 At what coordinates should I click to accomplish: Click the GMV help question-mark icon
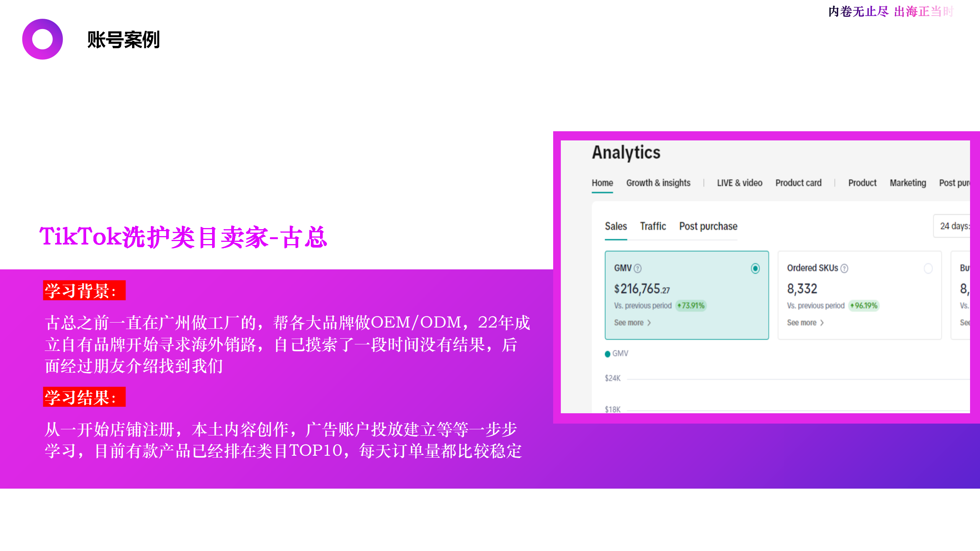tap(637, 269)
